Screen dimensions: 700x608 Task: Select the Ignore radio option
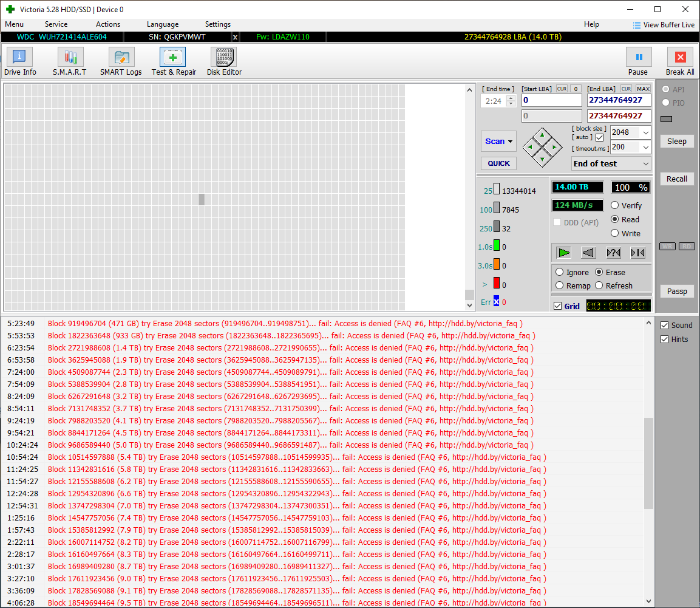click(559, 272)
